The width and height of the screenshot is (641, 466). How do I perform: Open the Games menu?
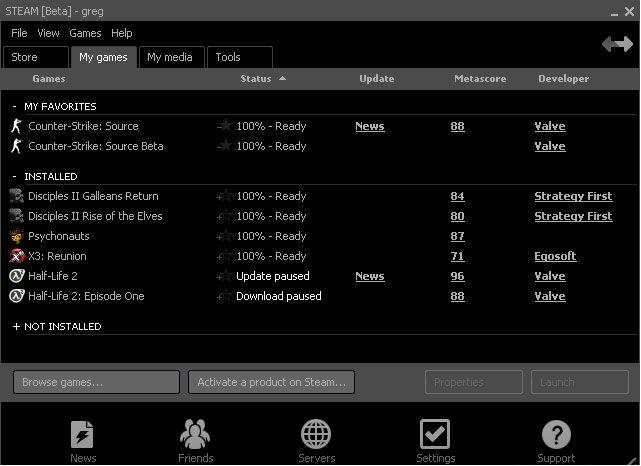[x=85, y=33]
